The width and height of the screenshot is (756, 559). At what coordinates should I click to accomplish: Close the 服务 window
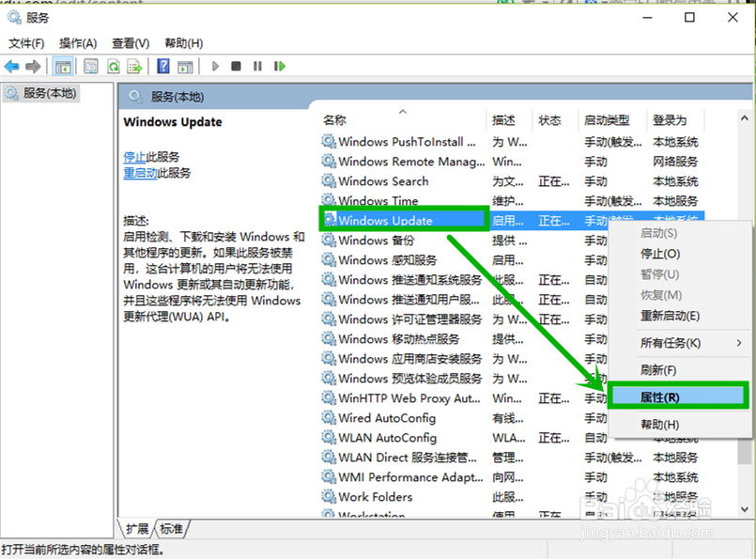tap(733, 18)
